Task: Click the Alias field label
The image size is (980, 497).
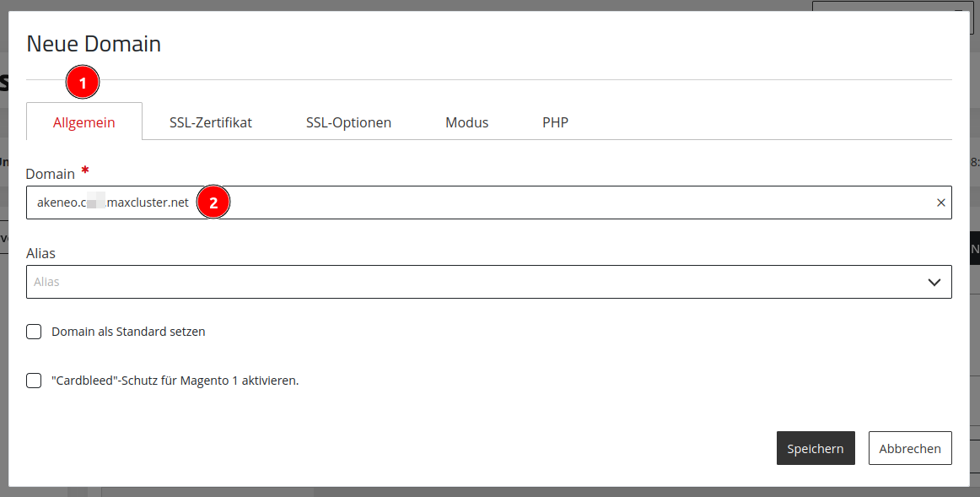Action: (x=40, y=253)
